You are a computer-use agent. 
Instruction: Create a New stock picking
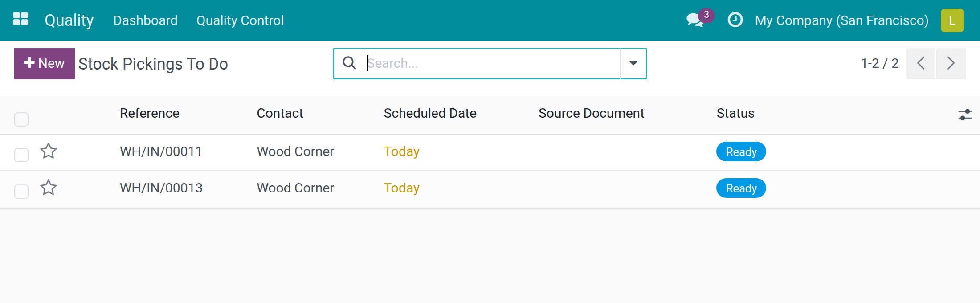(x=45, y=64)
